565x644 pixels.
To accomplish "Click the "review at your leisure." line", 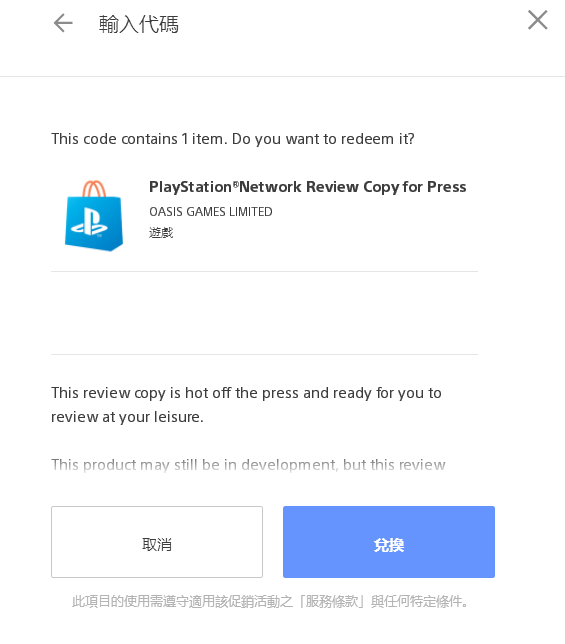I will [x=127, y=417].
